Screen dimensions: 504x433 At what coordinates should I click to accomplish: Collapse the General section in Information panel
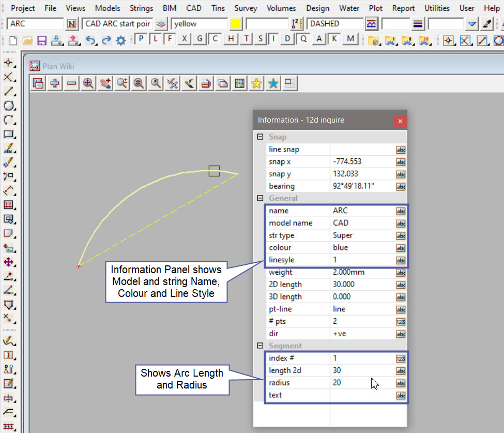(260, 198)
